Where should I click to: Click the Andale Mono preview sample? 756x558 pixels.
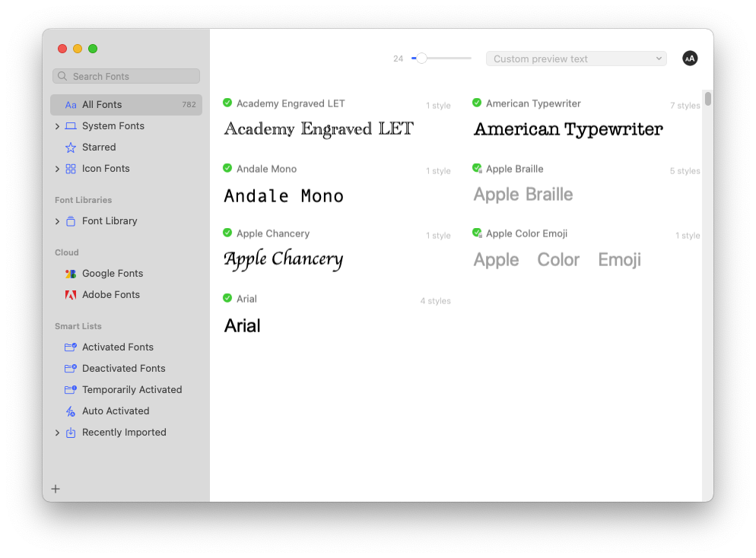coord(284,195)
